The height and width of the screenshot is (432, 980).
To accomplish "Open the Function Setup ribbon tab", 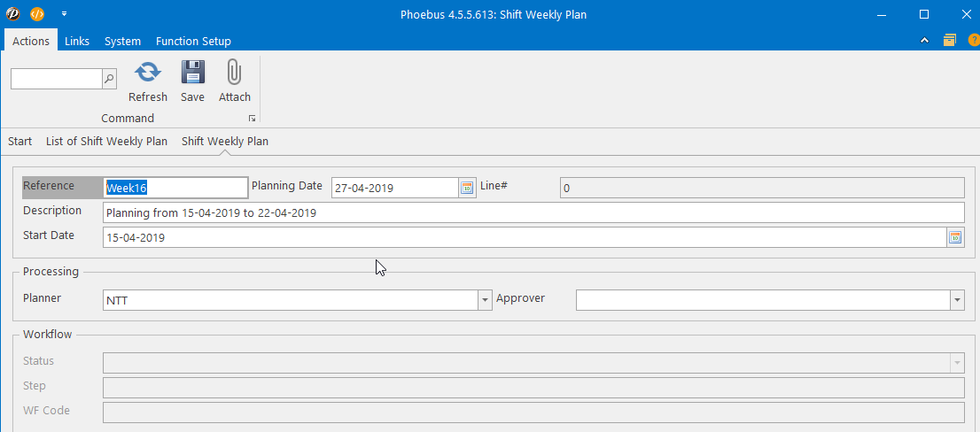I will click(x=193, y=42).
